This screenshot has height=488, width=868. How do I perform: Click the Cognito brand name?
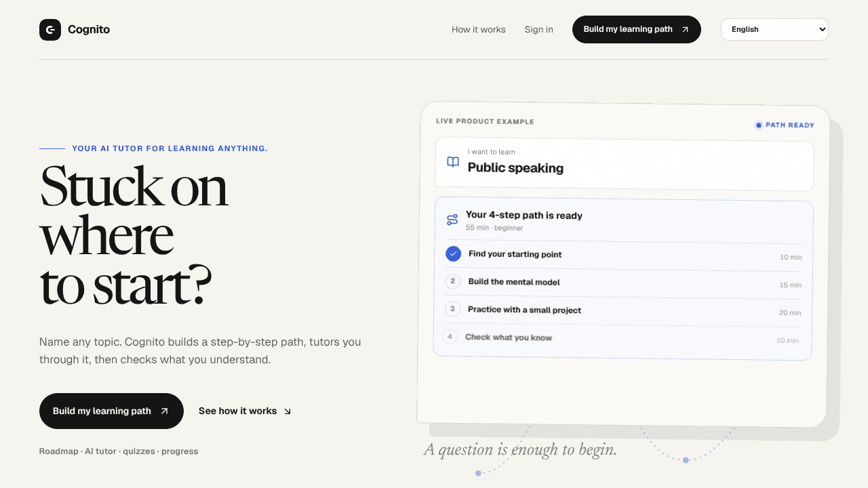[89, 30]
